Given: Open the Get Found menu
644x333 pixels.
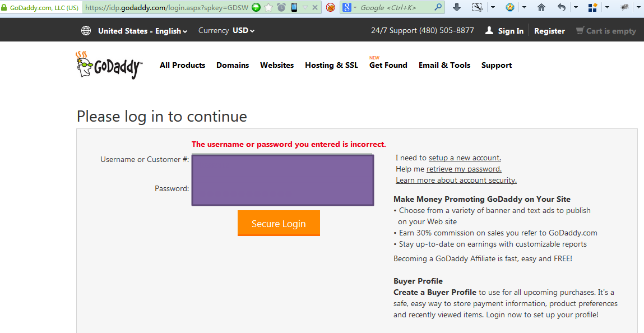Looking at the screenshot, I should pyautogui.click(x=388, y=65).
